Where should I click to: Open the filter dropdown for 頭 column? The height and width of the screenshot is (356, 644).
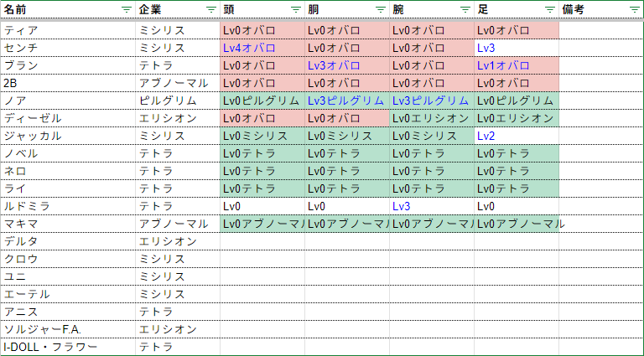296,10
